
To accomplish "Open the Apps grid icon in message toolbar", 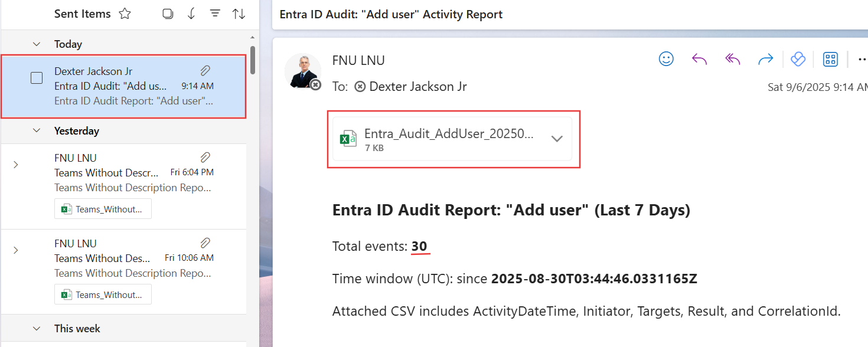I will click(x=831, y=59).
